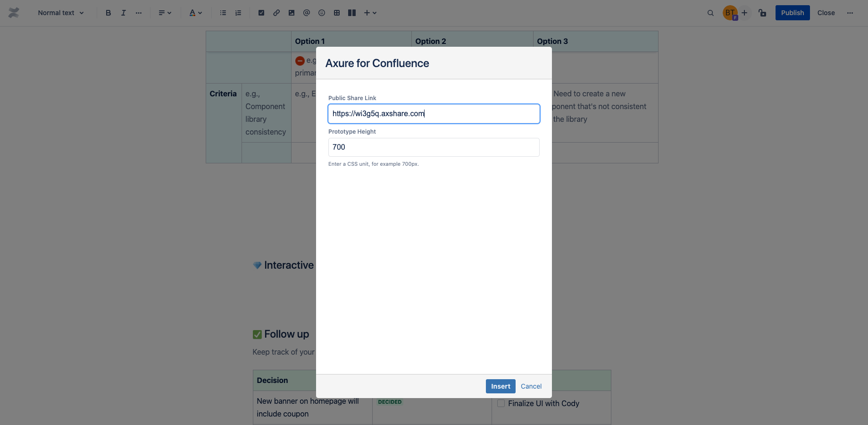868x425 pixels.
Task: Open the text color dropdown
Action: tap(195, 13)
